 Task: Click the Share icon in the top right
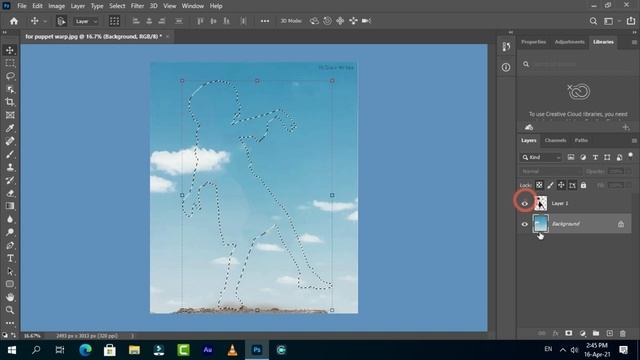click(x=631, y=21)
